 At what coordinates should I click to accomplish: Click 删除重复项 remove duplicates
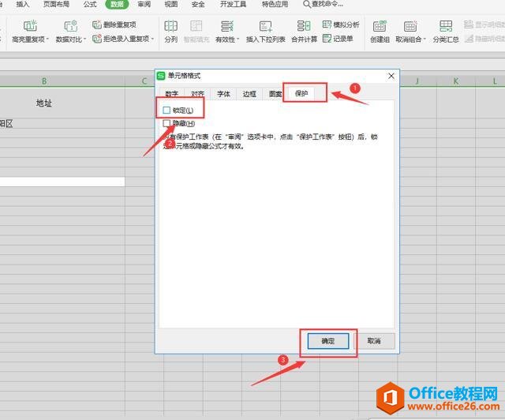pyautogui.click(x=114, y=24)
